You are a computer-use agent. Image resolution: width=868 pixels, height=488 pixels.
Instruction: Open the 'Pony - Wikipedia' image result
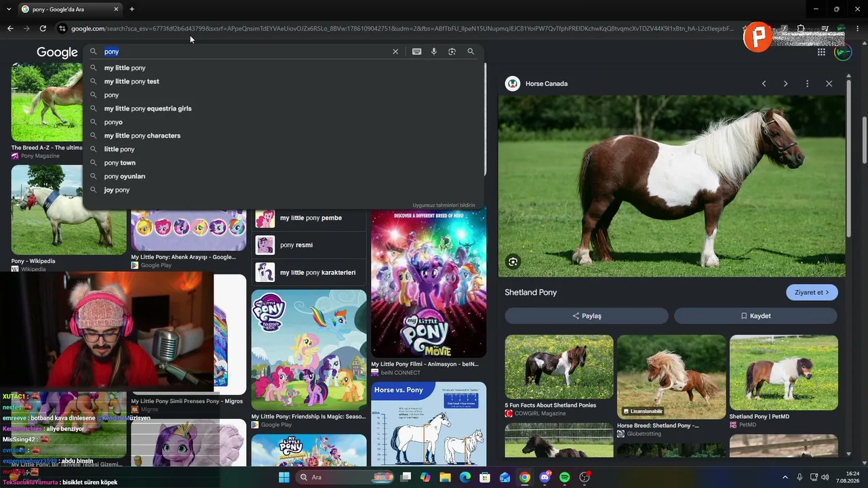(x=68, y=210)
